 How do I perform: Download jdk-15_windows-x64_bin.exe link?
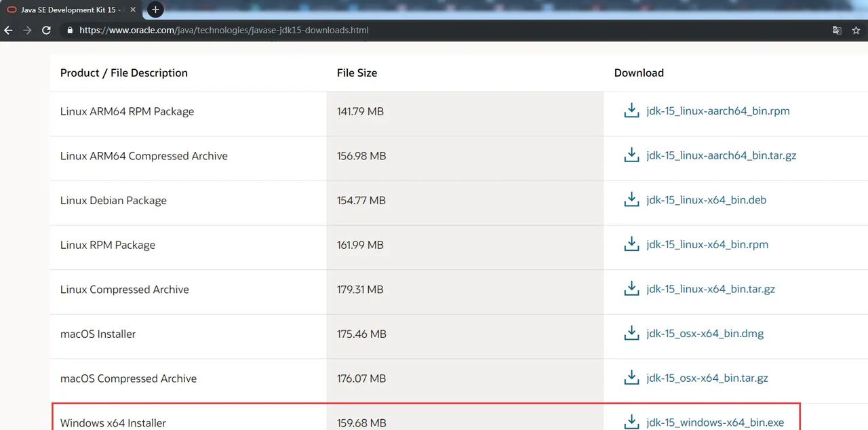click(715, 423)
